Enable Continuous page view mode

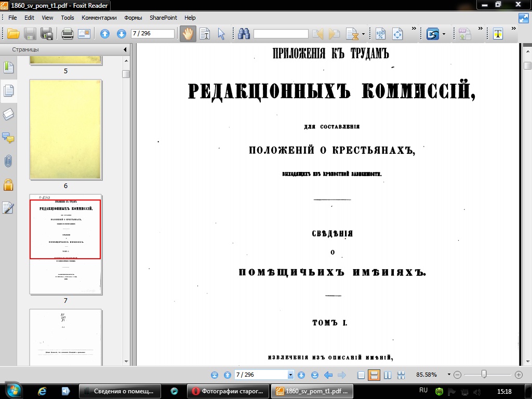[374, 375]
